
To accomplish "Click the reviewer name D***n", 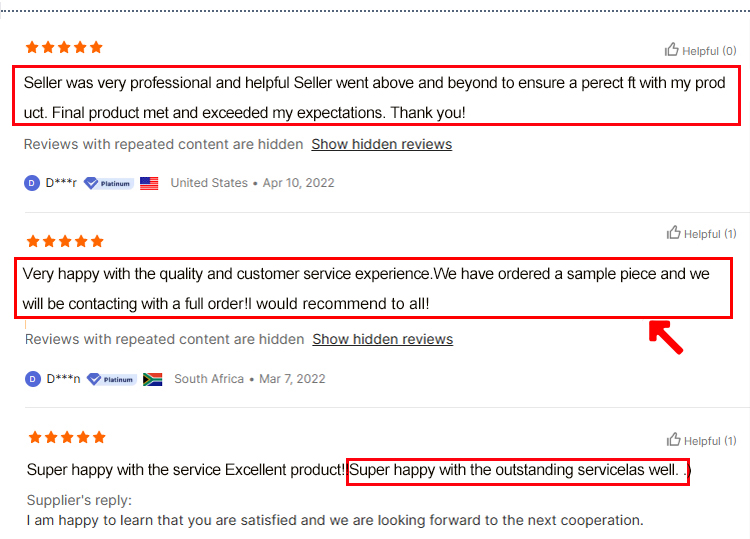I will pos(63,379).
